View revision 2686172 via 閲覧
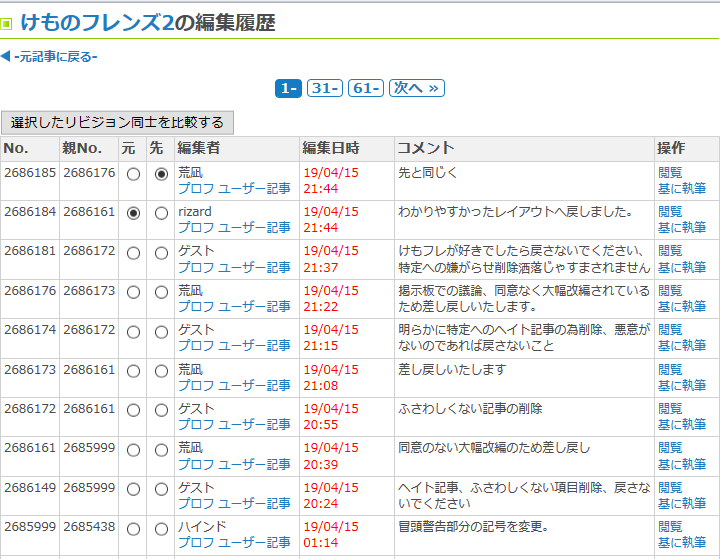This screenshot has width=720, height=559. [x=670, y=409]
